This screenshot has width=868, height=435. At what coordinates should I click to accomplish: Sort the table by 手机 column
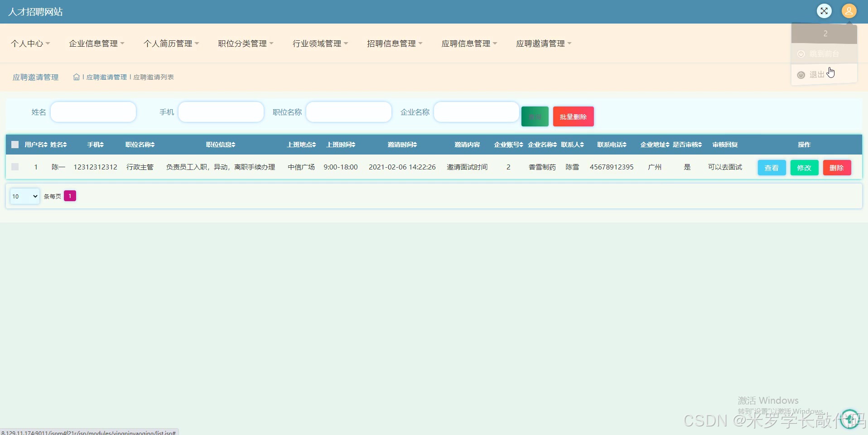click(96, 145)
